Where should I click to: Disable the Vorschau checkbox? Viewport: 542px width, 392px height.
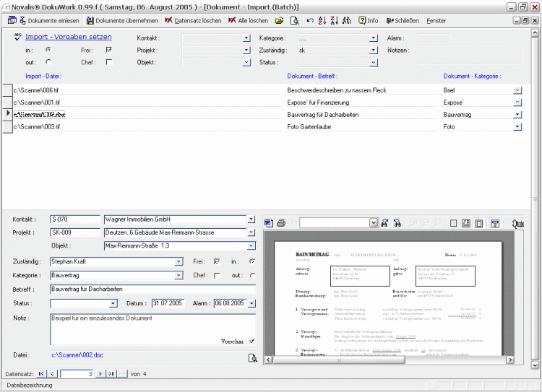pos(251,341)
